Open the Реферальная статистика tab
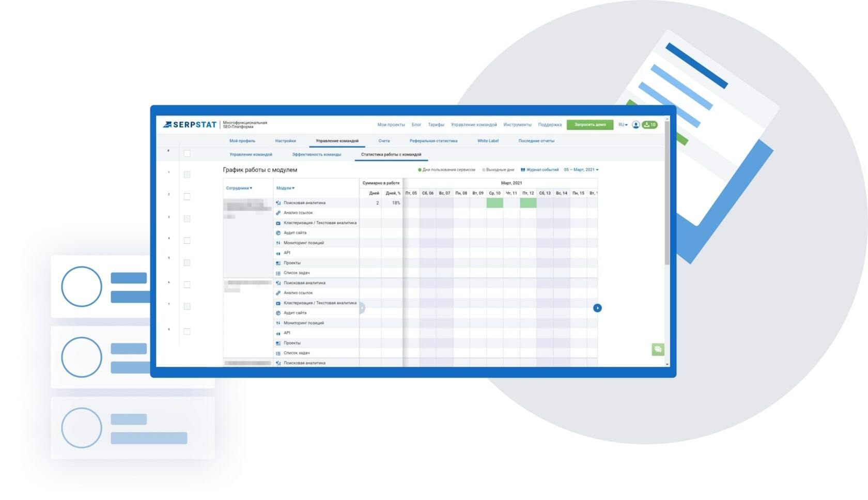868x500 pixels. click(433, 140)
